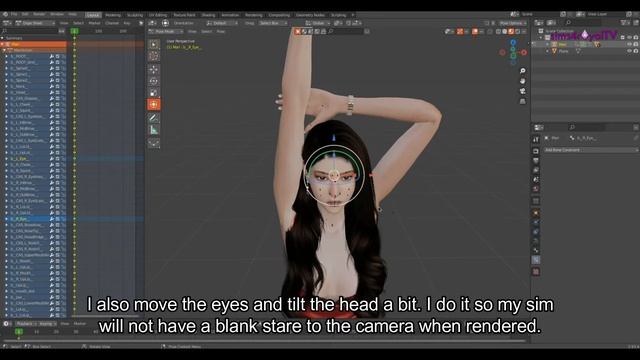Toggle mute checkbox on b__L_Eye_ channel

point(58,158)
